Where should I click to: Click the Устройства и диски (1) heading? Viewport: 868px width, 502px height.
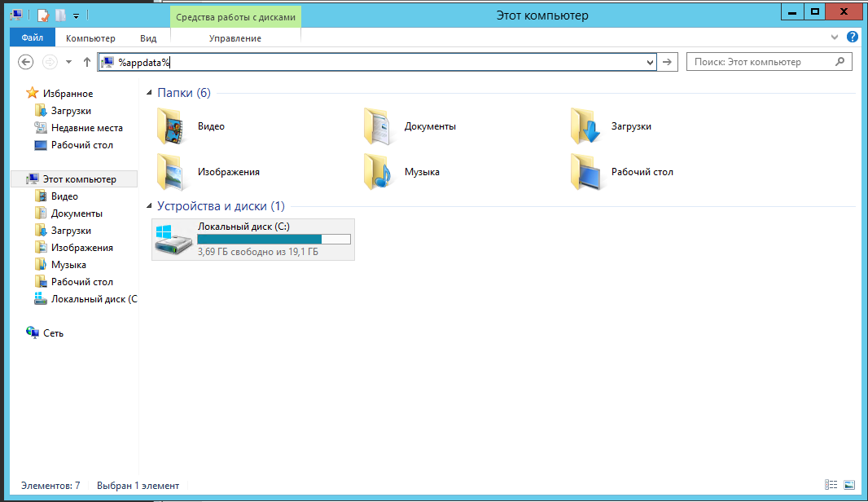click(221, 206)
